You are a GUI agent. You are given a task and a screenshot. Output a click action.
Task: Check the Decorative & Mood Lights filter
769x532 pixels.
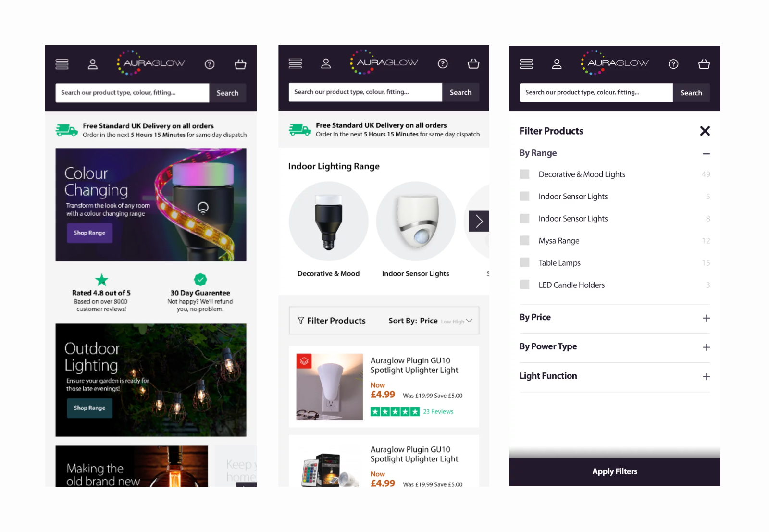coord(525,174)
